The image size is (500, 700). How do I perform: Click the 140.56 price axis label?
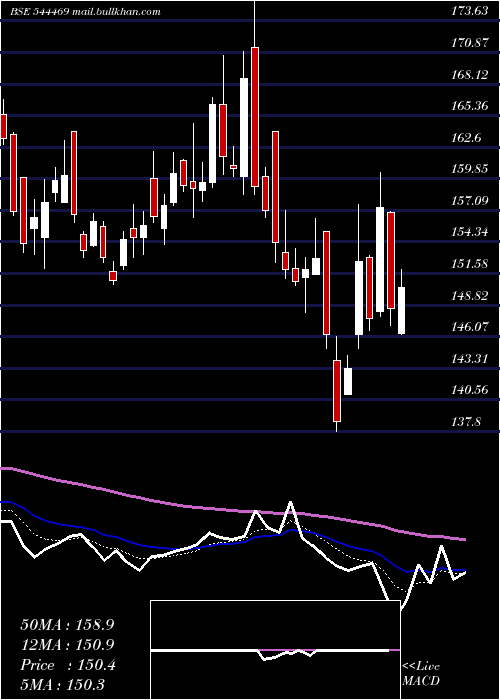pyautogui.click(x=470, y=390)
